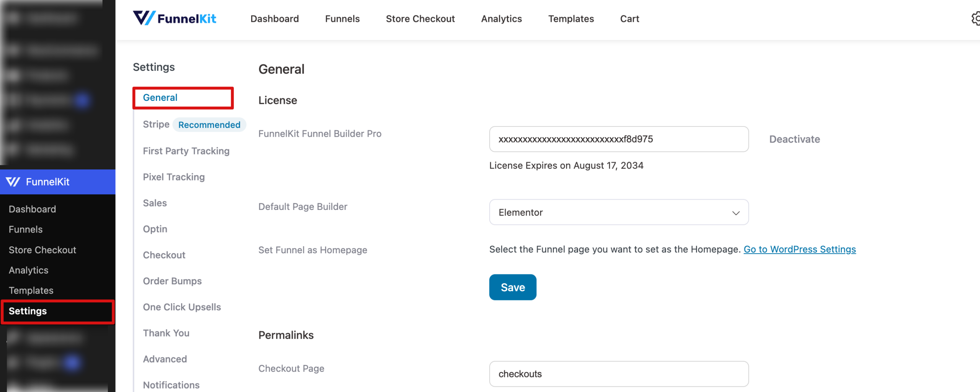Viewport: 980px width, 392px height.
Task: Expand the Default Page Builder dropdown
Action: click(x=618, y=212)
